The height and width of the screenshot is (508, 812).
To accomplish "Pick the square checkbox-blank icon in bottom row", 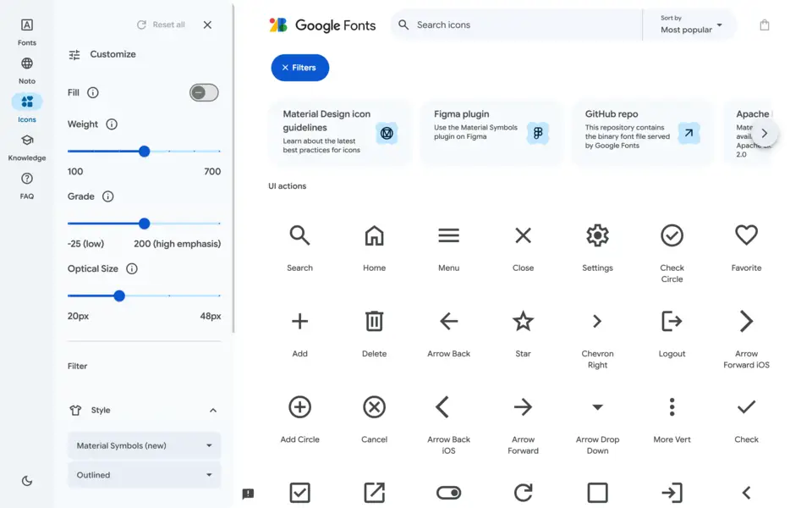I will [x=598, y=493].
